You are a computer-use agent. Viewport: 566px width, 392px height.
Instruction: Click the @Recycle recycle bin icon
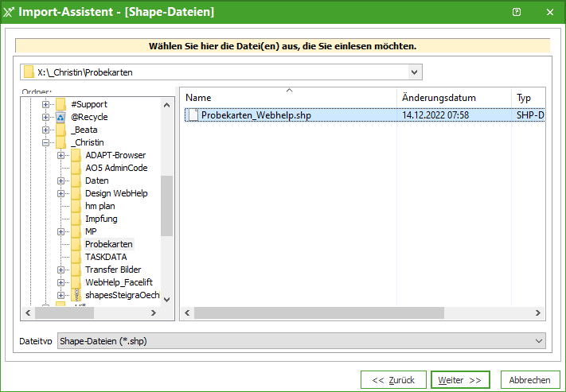[x=61, y=117]
